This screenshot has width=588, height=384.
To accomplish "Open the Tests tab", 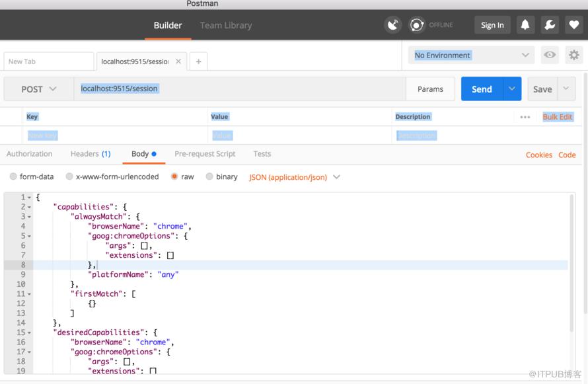I will 262,154.
